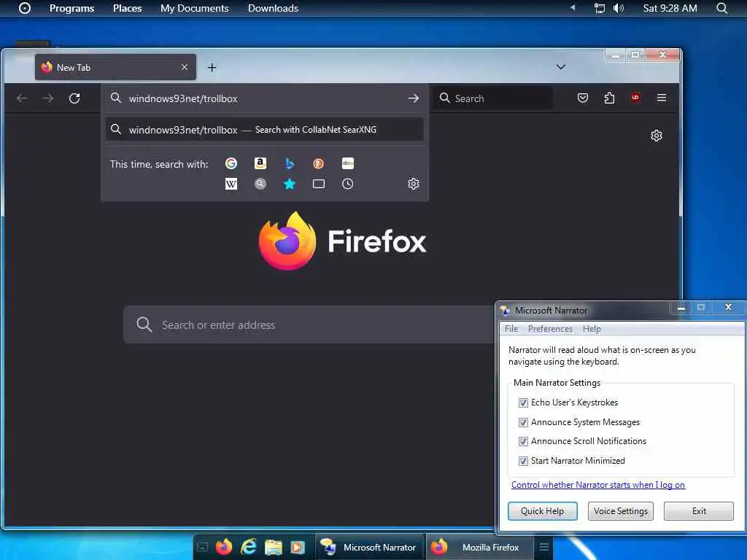Launch Firefox from taskbar quick launch
747x560 pixels.
pos(224,547)
